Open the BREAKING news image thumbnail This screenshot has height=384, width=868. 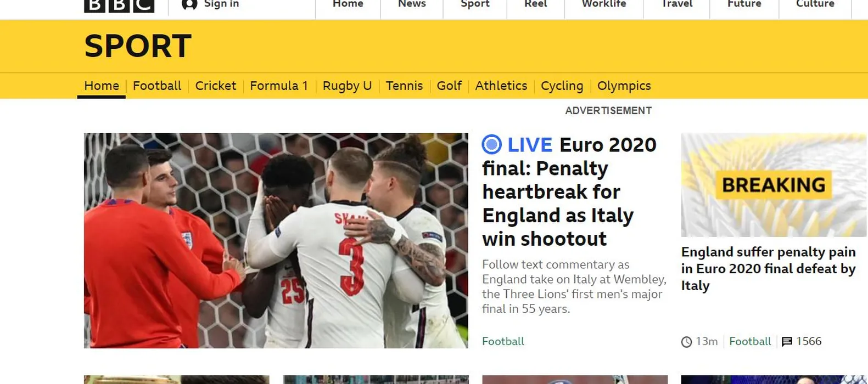774,185
